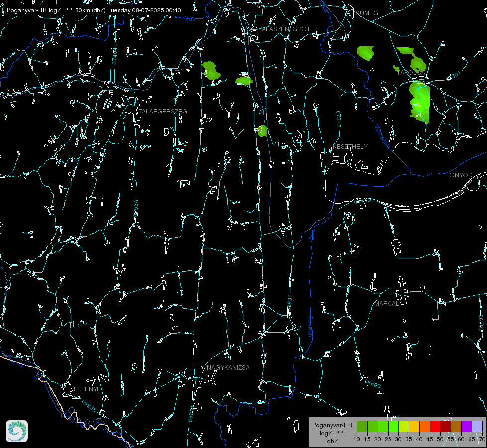Click the road number label 07404
The image size is (487, 448).
[x=114, y=56]
